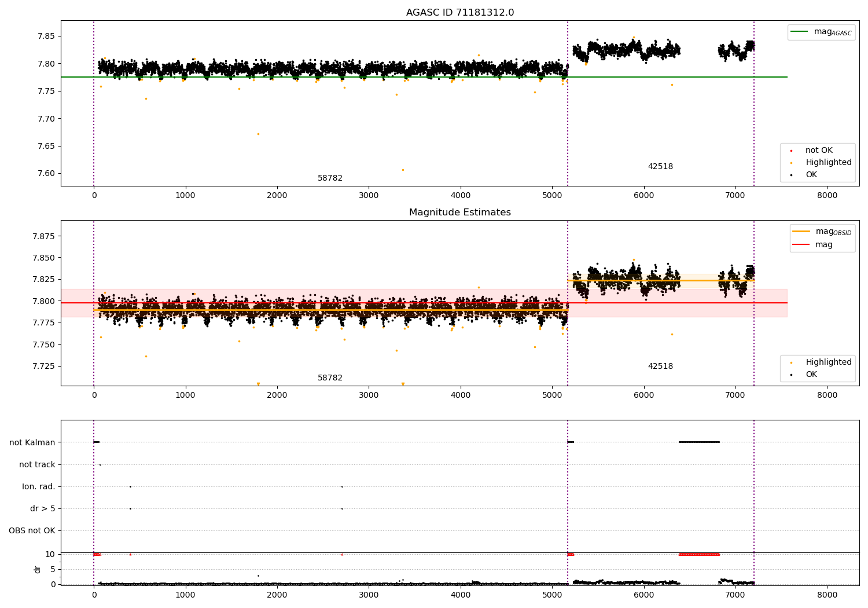868x608 pixels.
Task: Click the 58782 annotation in top plot
Action: point(330,178)
